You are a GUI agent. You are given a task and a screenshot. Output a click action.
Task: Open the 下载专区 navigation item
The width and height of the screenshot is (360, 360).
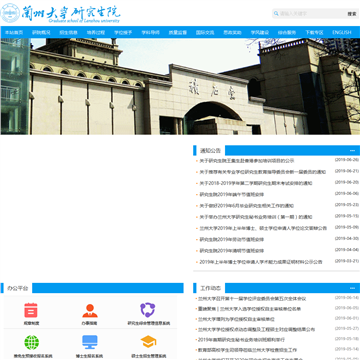[314, 32]
